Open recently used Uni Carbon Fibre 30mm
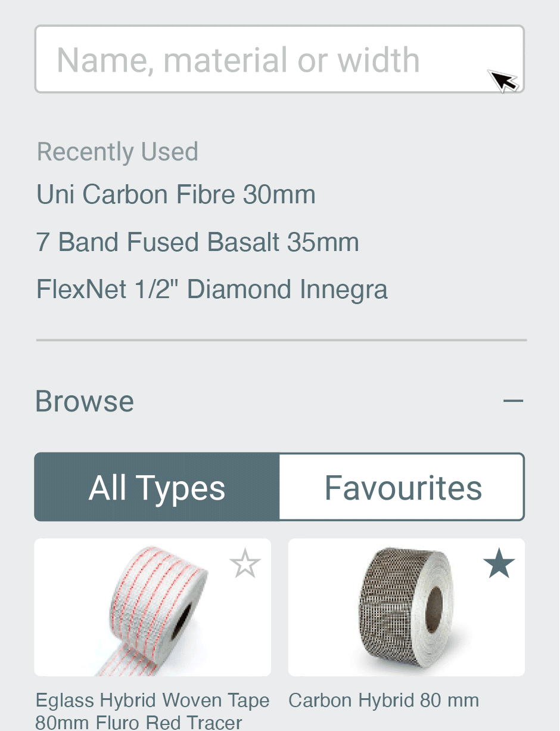Viewport: 560px width, 731px height. pyautogui.click(x=176, y=194)
